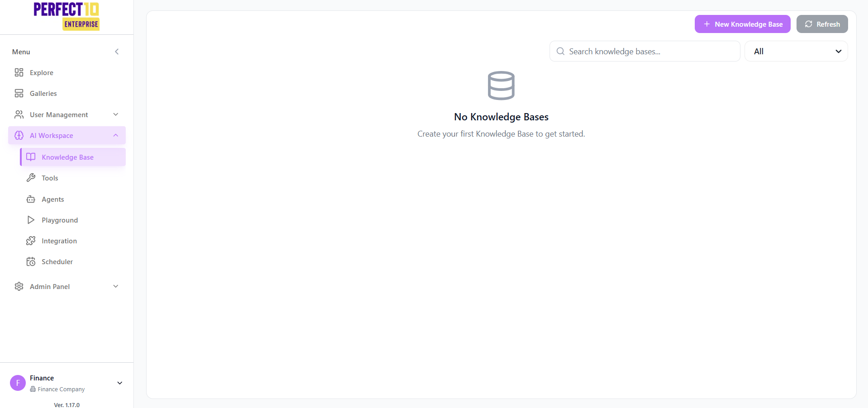Click the Playground play icon
This screenshot has height=408, width=868.
click(31, 220)
